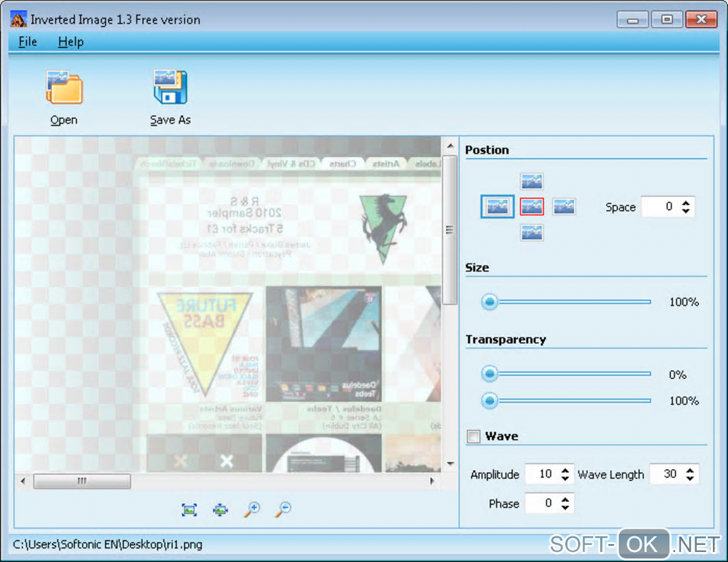Click the Size slider handle

[490, 302]
